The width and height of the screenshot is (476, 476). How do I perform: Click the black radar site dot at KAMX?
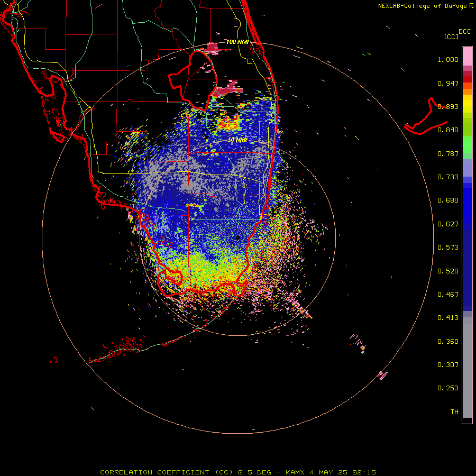coord(237,237)
